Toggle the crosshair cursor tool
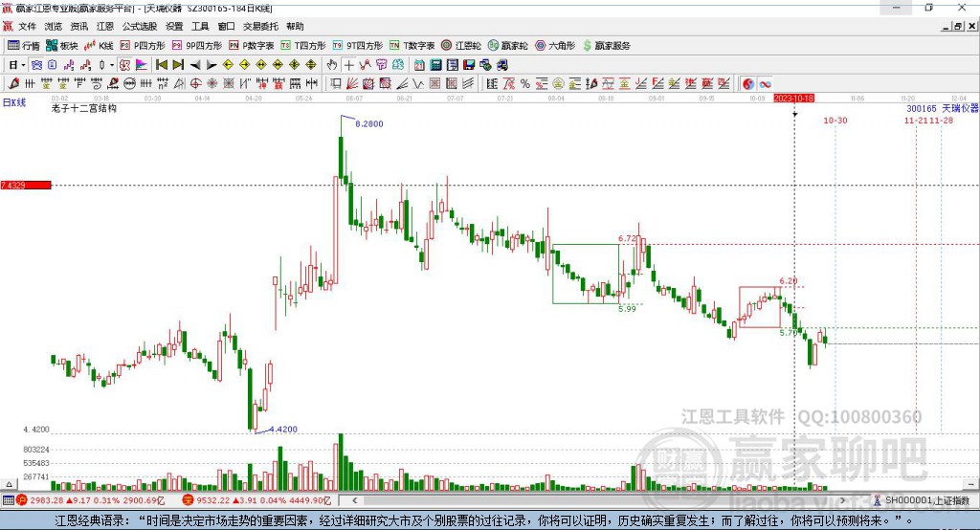Screen dimensions: 980x530 pos(348,65)
